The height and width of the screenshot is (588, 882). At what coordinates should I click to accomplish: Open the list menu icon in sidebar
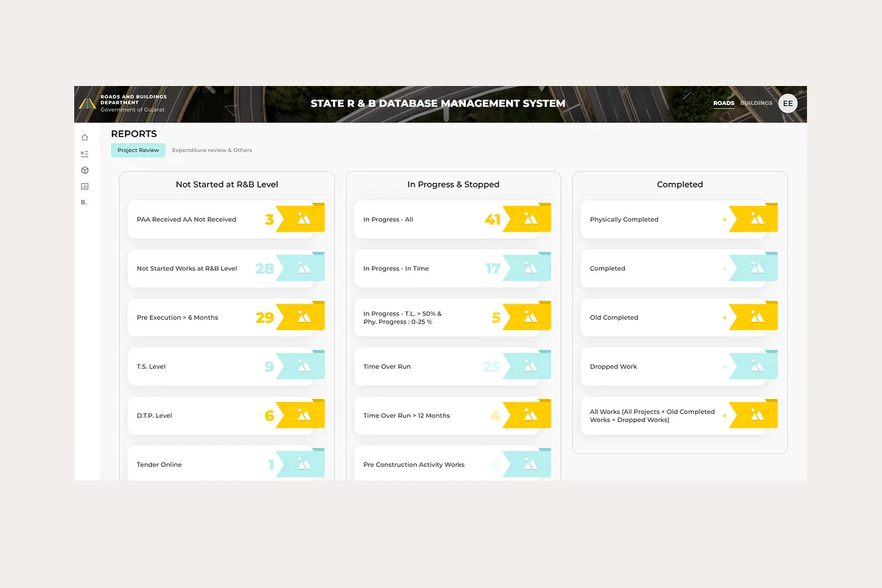coord(85,154)
